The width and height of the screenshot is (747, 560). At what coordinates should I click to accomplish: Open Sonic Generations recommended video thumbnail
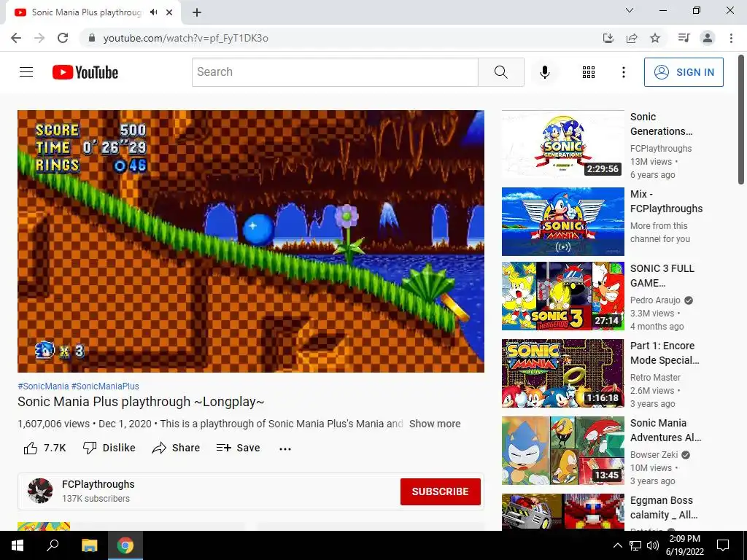pos(562,144)
